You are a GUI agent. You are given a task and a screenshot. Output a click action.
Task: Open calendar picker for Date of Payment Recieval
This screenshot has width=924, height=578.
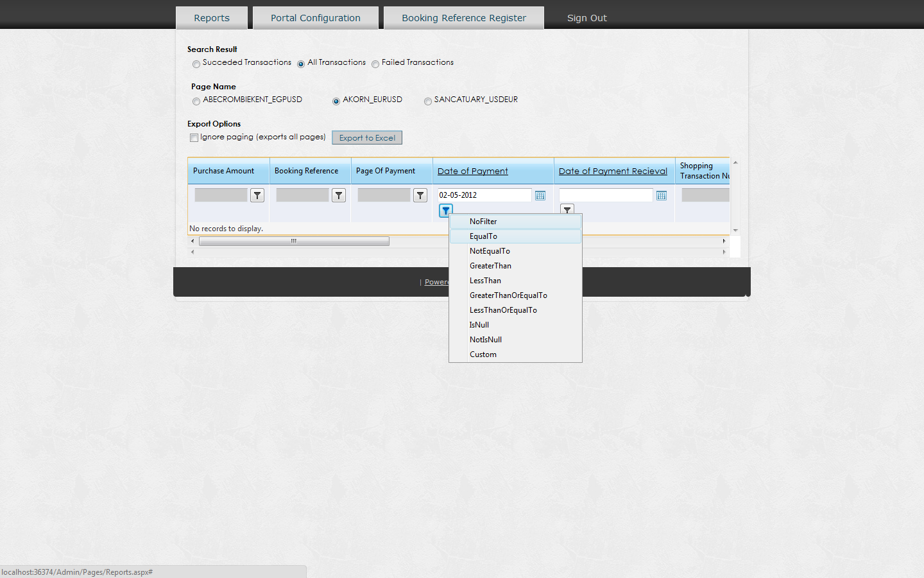click(x=662, y=195)
